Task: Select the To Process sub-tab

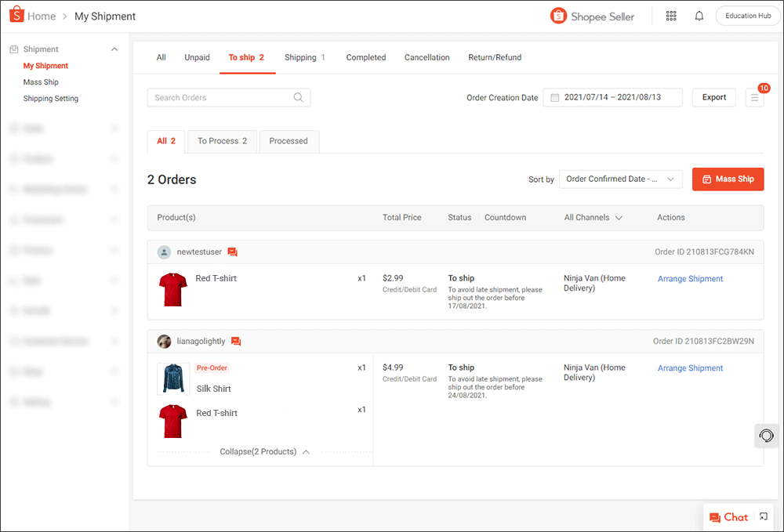Action: point(222,141)
